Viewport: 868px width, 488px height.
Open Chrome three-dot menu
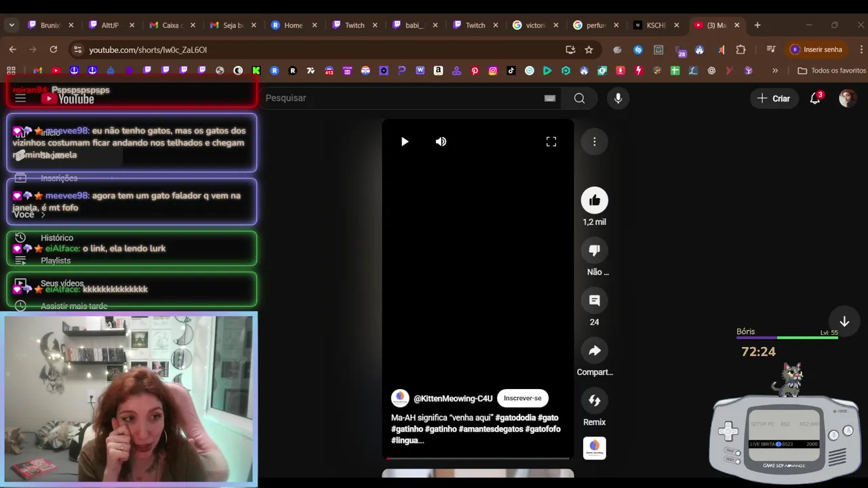[x=861, y=49]
